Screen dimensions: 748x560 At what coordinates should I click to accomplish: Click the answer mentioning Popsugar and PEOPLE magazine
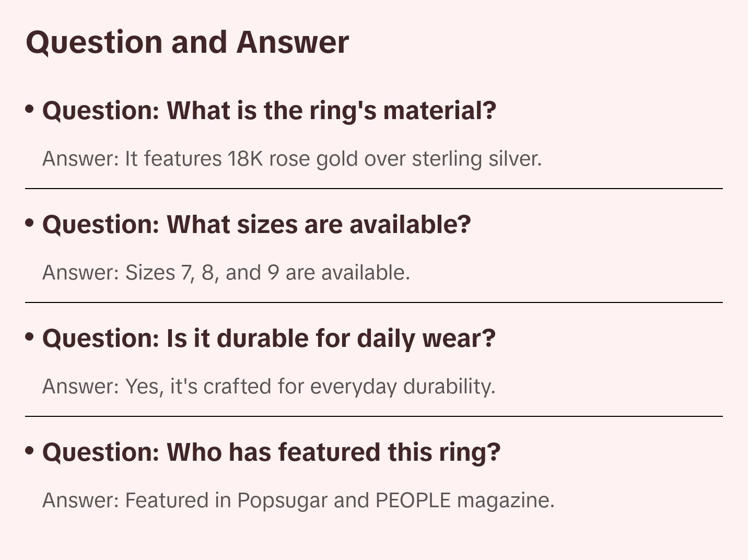coord(298,500)
